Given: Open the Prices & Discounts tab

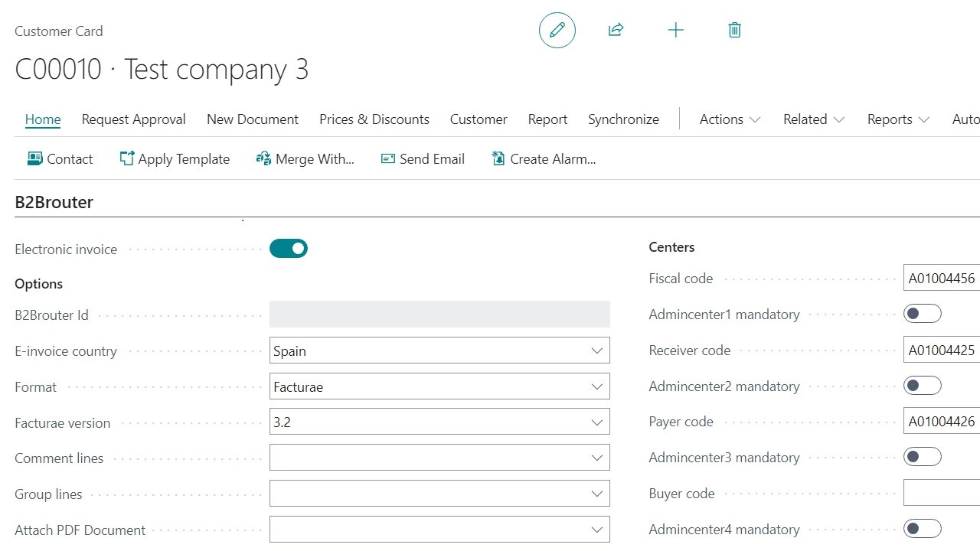Looking at the screenshot, I should [x=374, y=119].
